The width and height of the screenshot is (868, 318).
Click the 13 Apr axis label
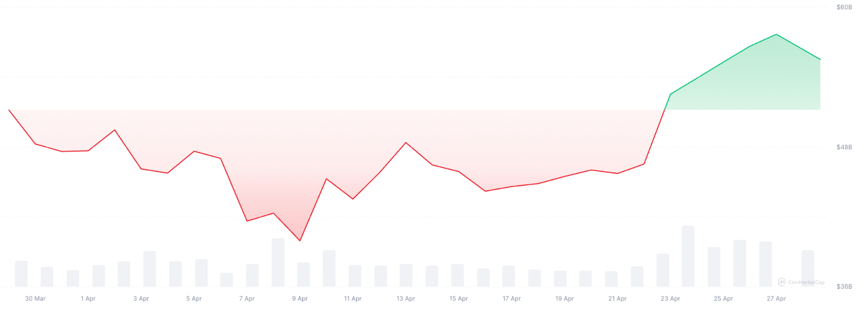click(406, 298)
